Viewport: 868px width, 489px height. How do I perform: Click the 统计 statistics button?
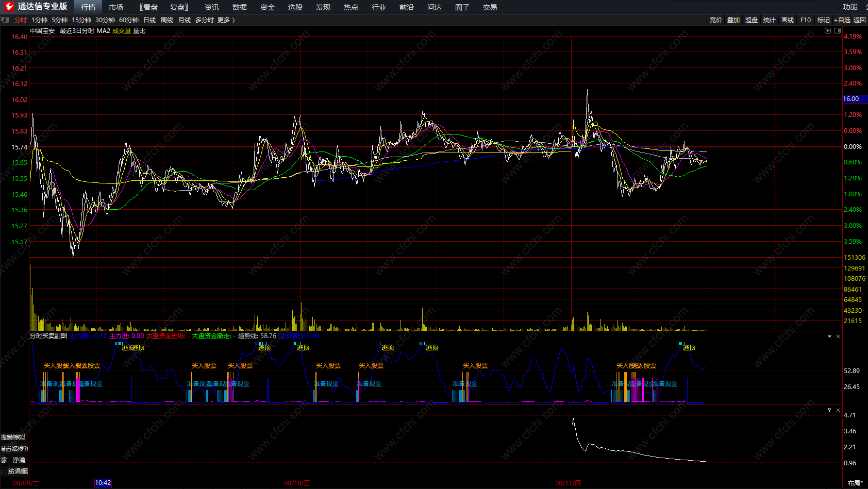pyautogui.click(x=770, y=20)
